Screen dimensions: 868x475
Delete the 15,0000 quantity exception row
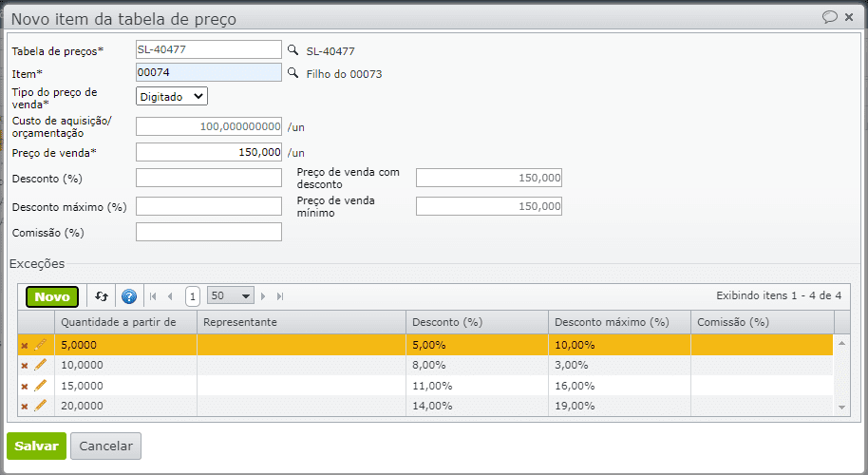[x=25, y=386]
